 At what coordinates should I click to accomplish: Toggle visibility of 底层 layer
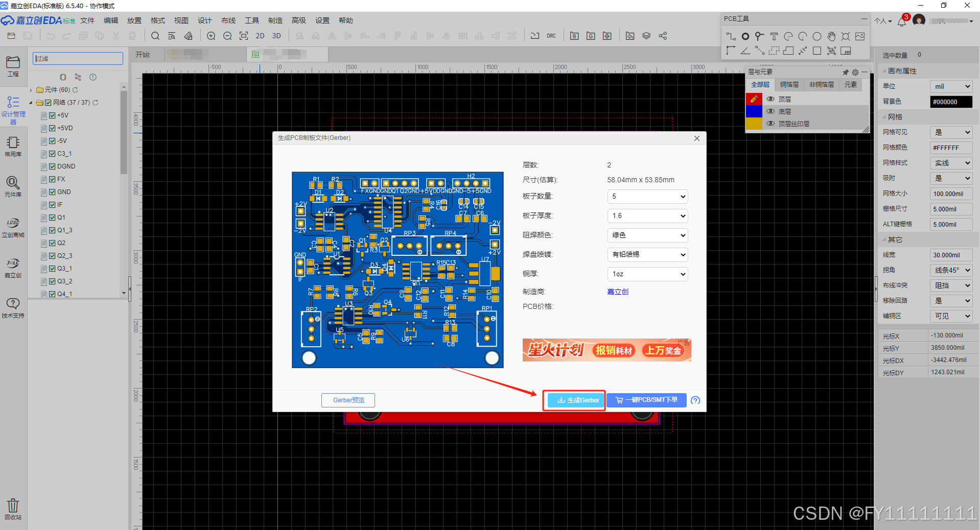coord(771,111)
